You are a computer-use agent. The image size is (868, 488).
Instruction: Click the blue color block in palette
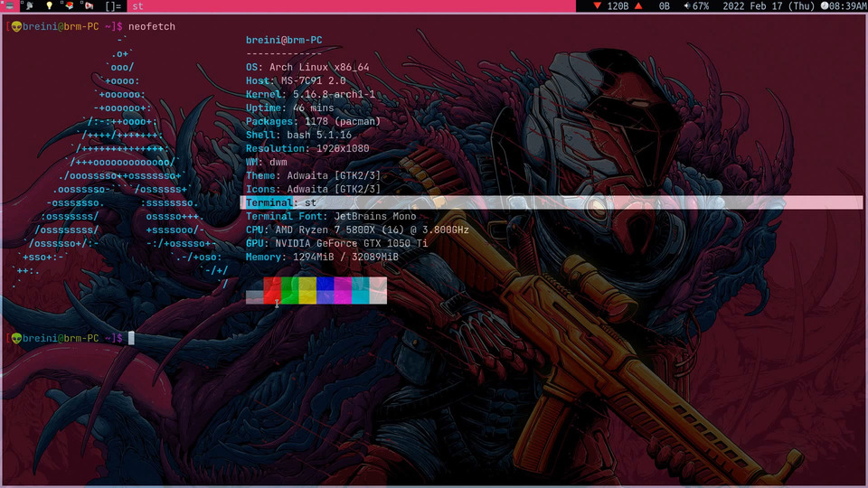(x=325, y=290)
